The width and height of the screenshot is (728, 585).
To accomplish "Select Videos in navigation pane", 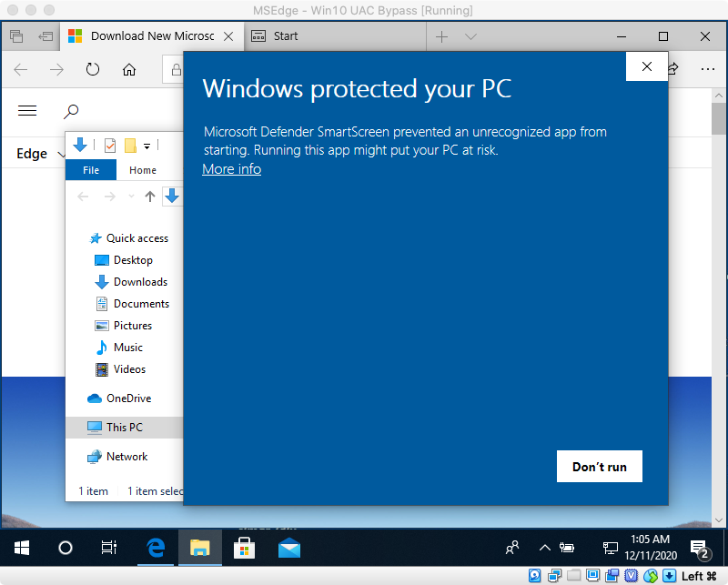I will [120, 369].
